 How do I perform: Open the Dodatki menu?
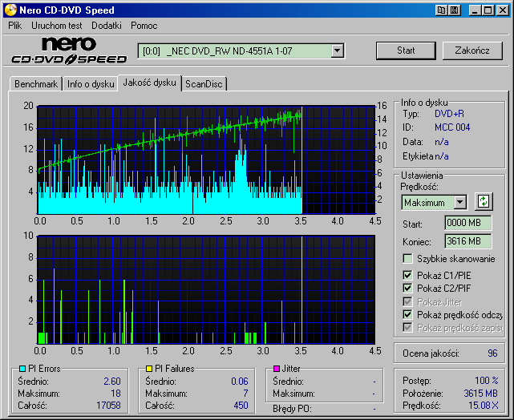(107, 26)
